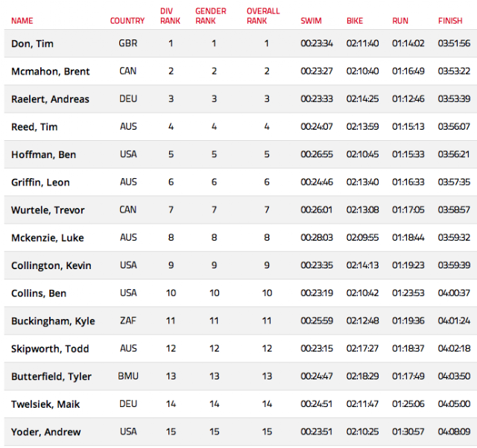Click Mckenzie, Luke in the table
The height and width of the screenshot is (448, 477).
click(47, 238)
